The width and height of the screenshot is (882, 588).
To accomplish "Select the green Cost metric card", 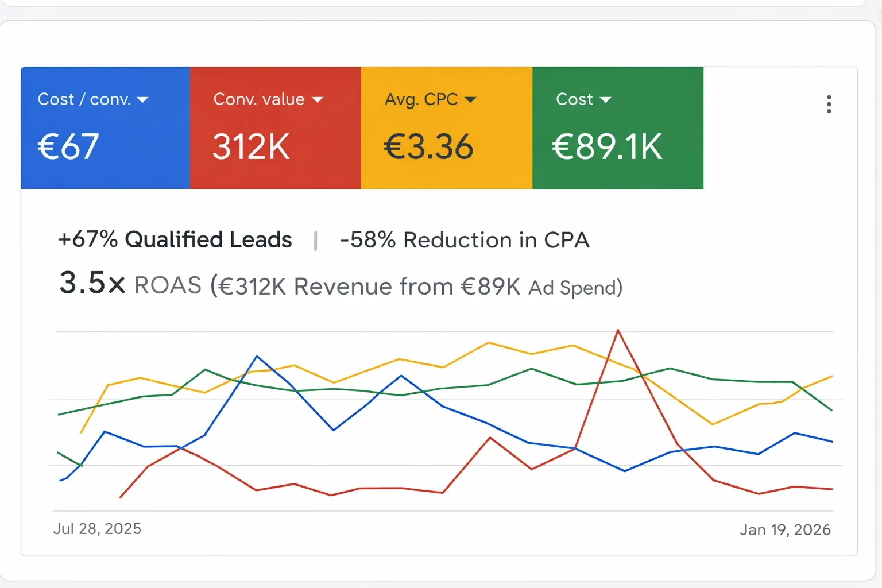I will [x=618, y=127].
